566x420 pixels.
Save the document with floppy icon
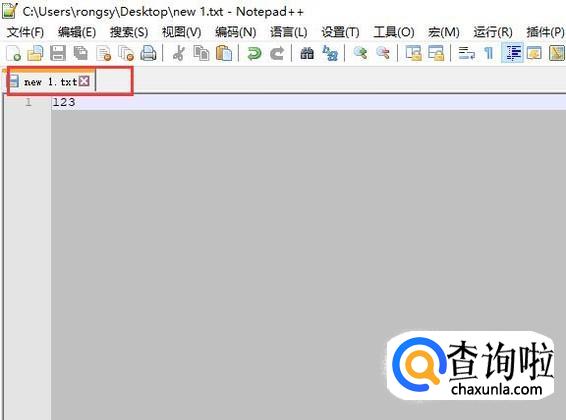[x=58, y=53]
